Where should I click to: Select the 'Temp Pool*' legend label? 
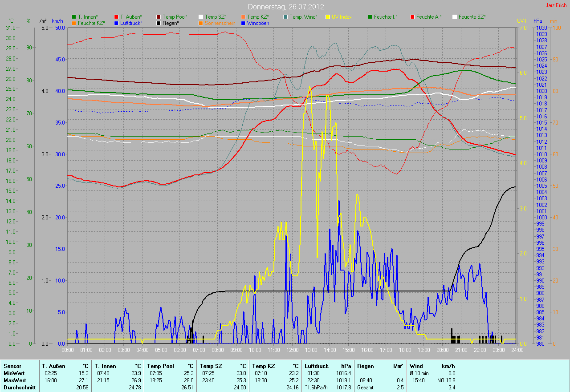(175, 17)
